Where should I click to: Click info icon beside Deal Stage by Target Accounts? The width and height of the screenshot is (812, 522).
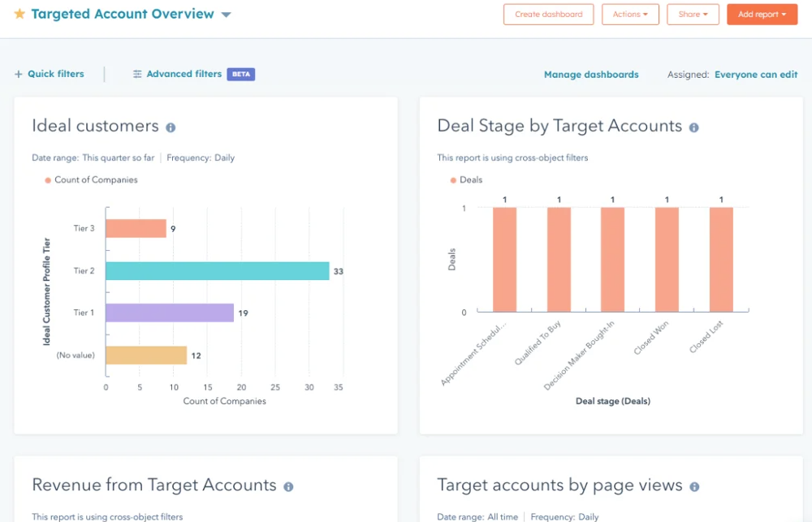pos(693,127)
